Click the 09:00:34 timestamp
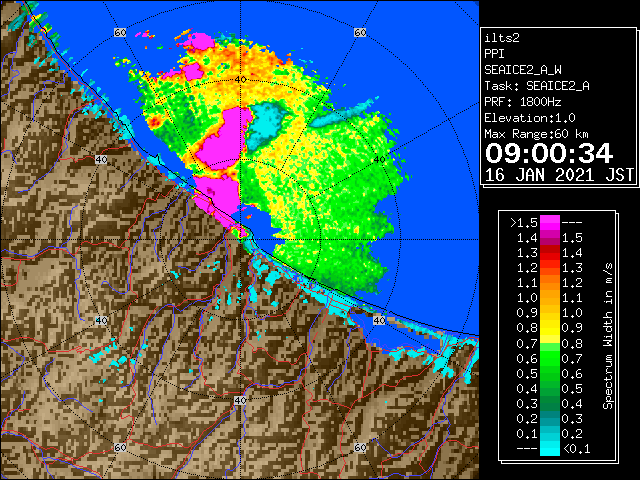Image resolution: width=640 pixels, height=480 pixels. [549, 153]
